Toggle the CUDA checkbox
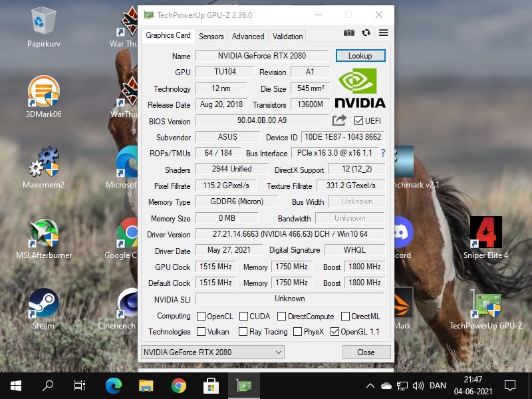The width and height of the screenshot is (532, 399). click(x=243, y=317)
